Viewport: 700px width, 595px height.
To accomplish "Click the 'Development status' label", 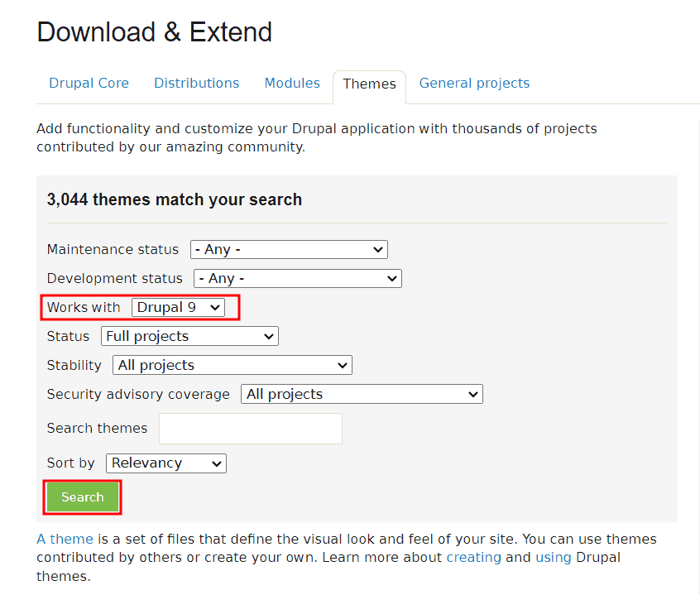I will tap(115, 279).
